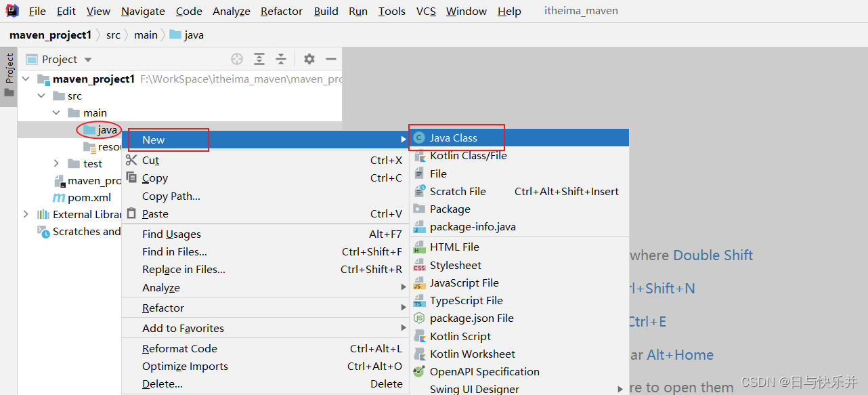
Task: Select 'package.json File' from the submenu
Action: point(472,318)
